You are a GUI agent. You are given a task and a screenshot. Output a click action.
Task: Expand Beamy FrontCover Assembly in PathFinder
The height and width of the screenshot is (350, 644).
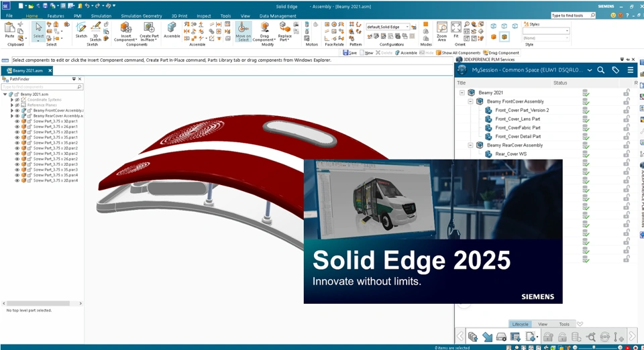(x=12, y=111)
